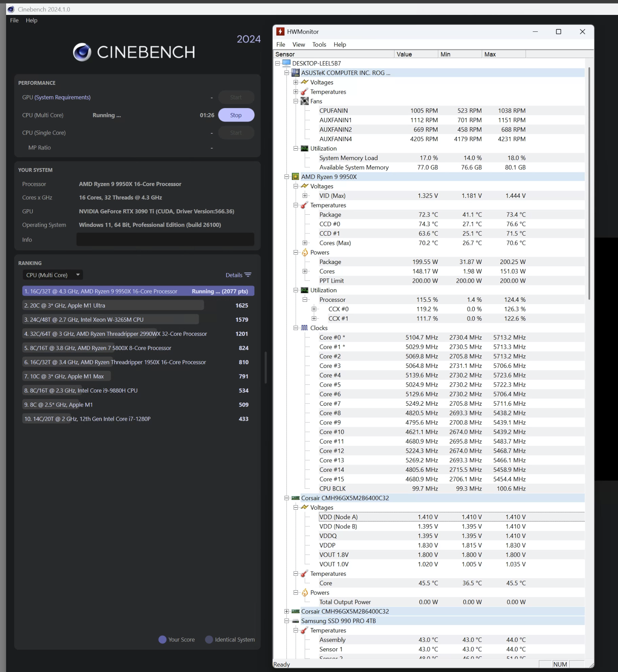Click Start for GPU benchmark
This screenshot has width=618, height=672.
tap(236, 97)
